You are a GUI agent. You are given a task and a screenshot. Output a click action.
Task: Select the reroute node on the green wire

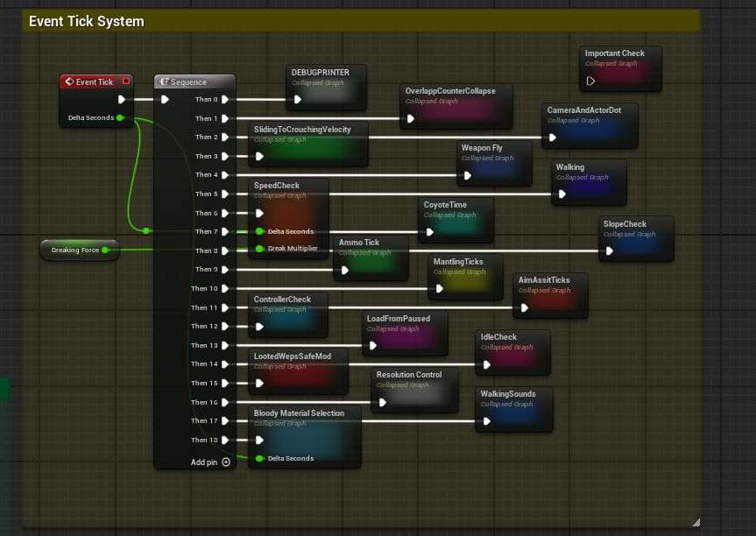pos(146,231)
